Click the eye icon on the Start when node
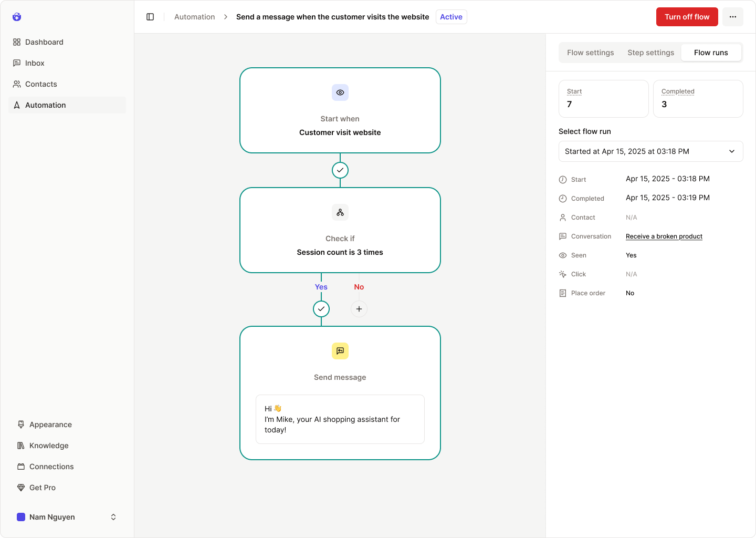 point(340,92)
